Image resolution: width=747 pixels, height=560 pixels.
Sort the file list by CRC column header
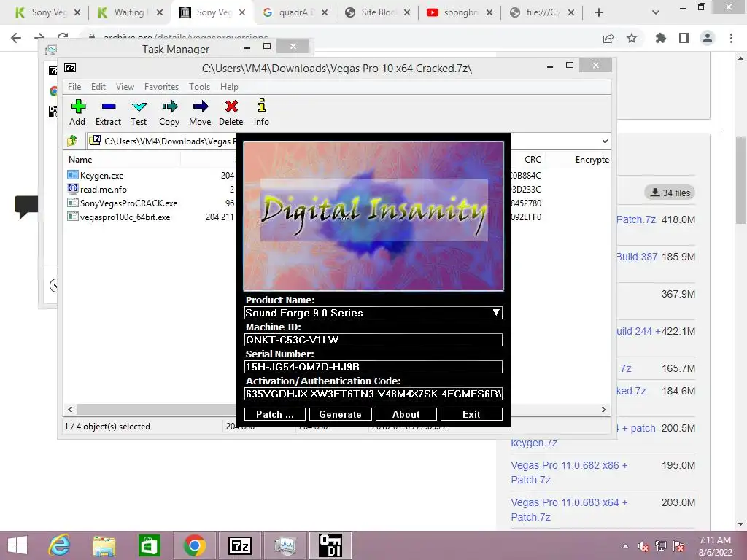(532, 160)
